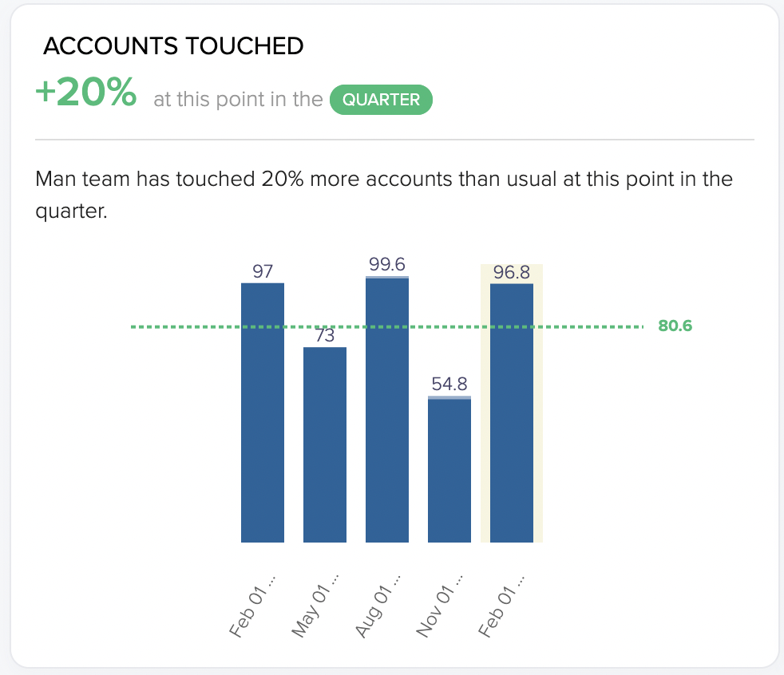Click the Nov 01 axis label
The height and width of the screenshot is (675, 784).
[x=439, y=606]
